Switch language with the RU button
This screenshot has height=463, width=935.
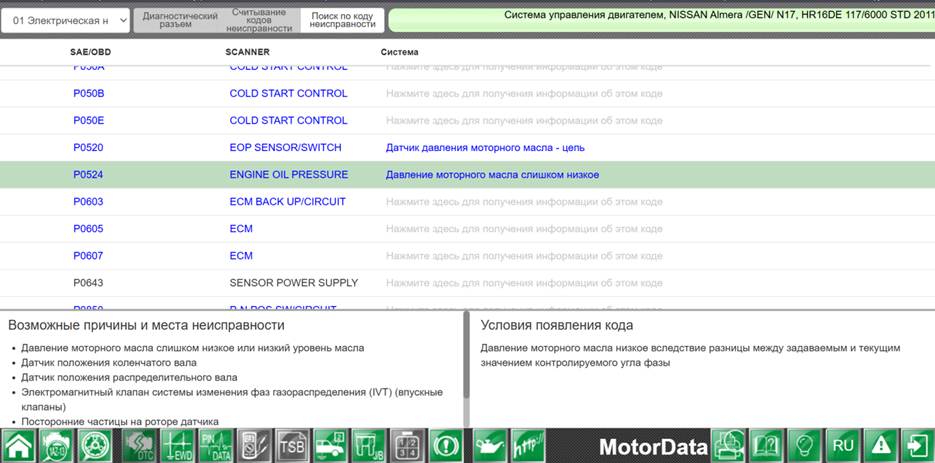(x=843, y=446)
